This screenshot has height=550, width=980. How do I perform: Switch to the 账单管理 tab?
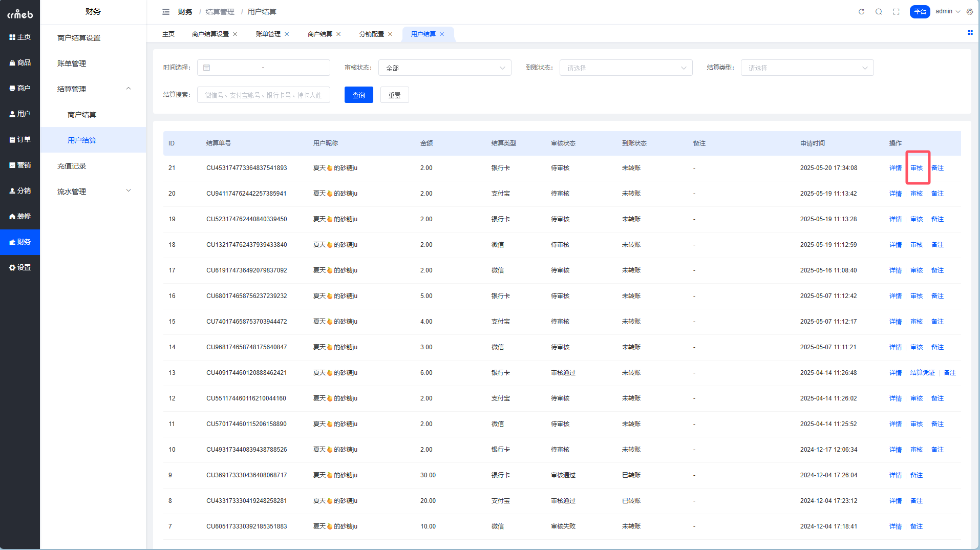coord(268,34)
